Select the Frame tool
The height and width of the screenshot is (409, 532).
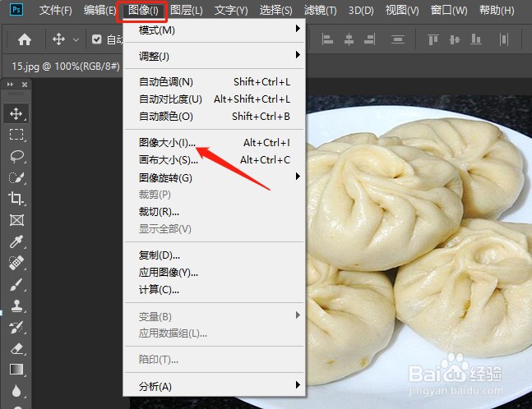pyautogui.click(x=16, y=220)
